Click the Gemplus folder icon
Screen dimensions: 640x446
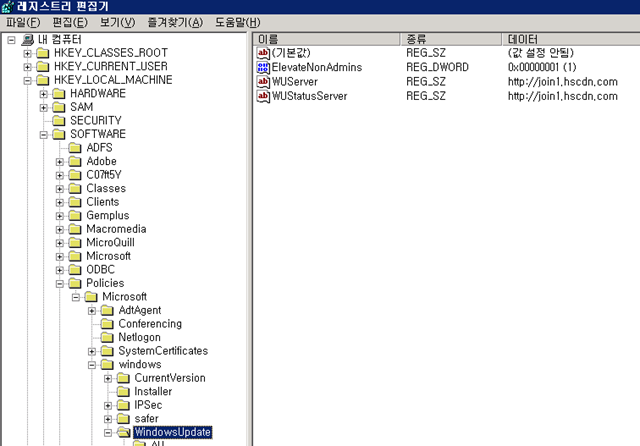pos(75,215)
